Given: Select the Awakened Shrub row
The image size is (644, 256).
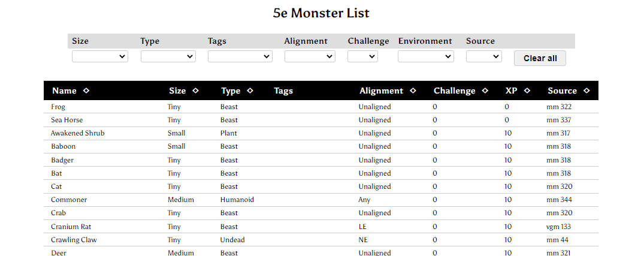Looking at the screenshot, I should 321,133.
